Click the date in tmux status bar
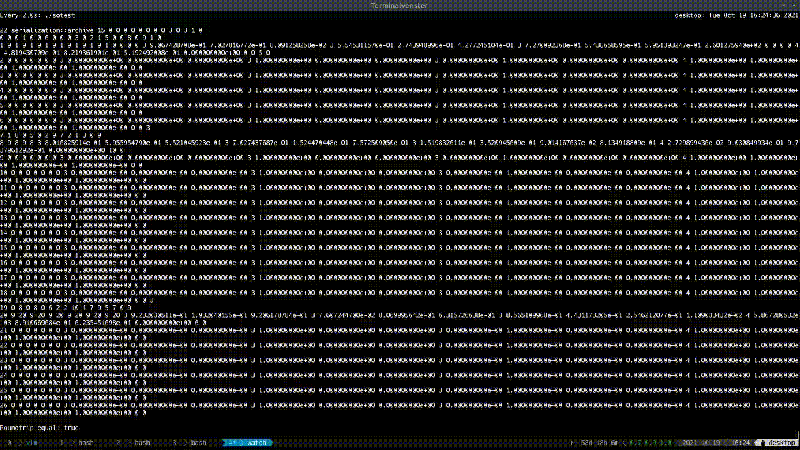 [x=702, y=443]
